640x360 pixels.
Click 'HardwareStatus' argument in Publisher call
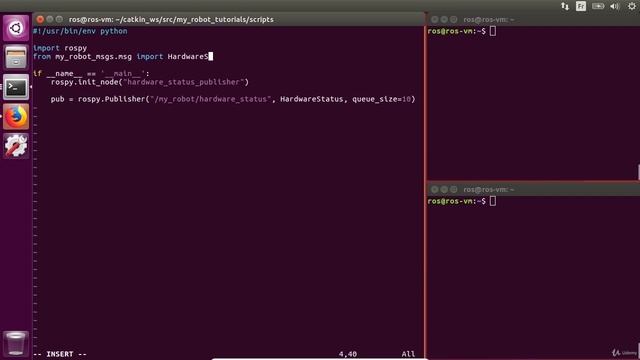[x=311, y=99]
